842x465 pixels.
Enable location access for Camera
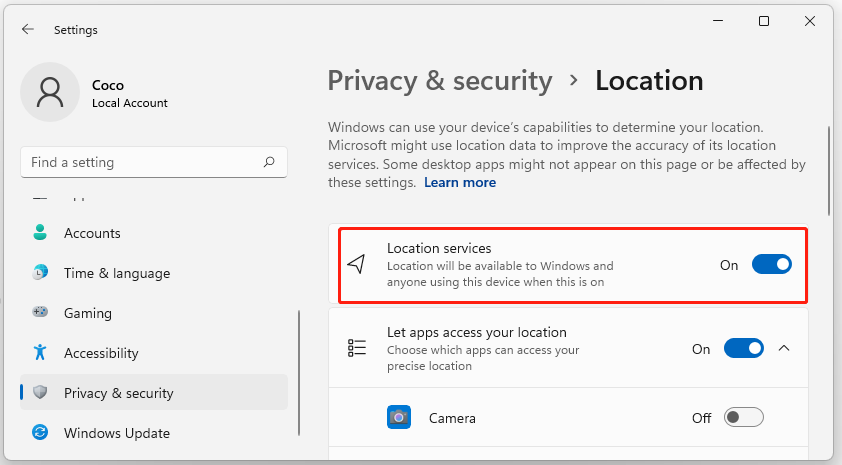point(744,417)
